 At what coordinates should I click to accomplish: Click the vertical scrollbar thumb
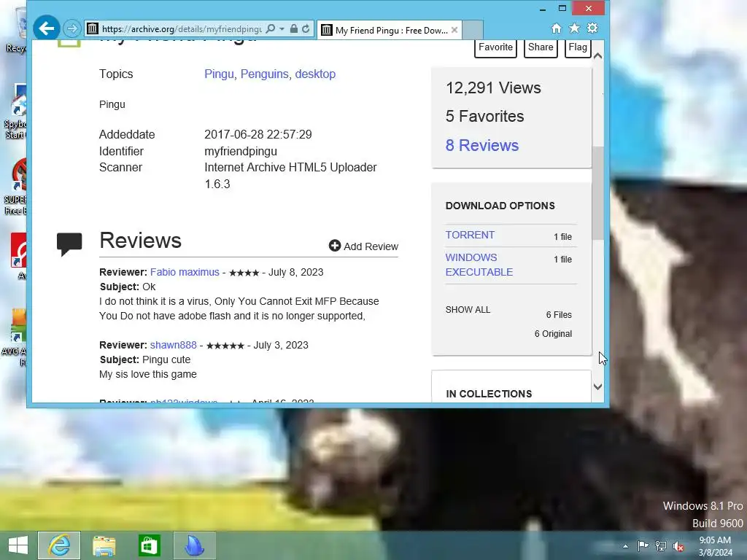point(598,193)
